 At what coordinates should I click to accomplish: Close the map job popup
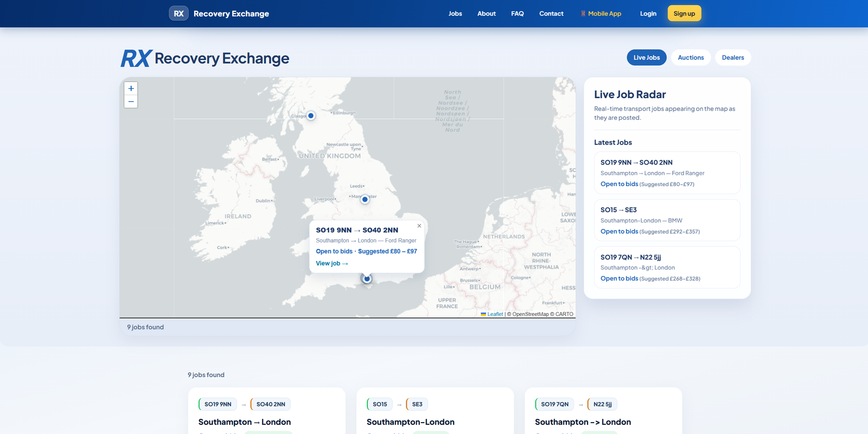[419, 226]
